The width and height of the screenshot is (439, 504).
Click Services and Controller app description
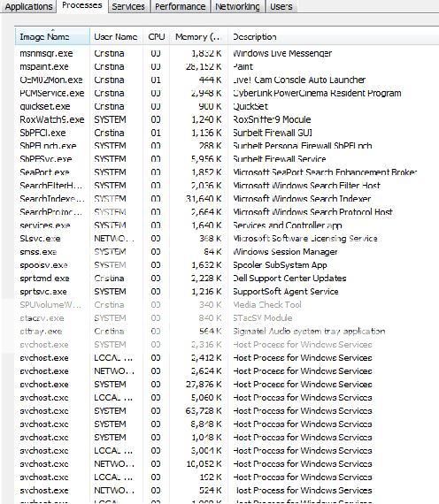coord(288,225)
